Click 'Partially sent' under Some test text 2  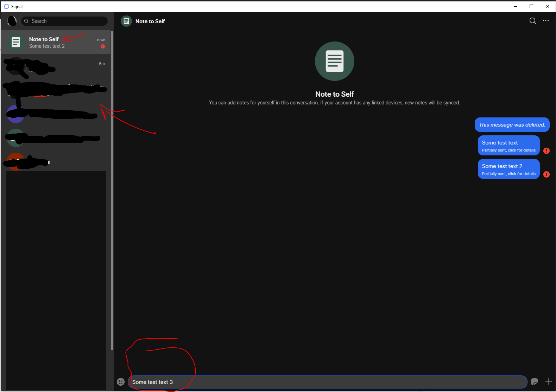(508, 174)
